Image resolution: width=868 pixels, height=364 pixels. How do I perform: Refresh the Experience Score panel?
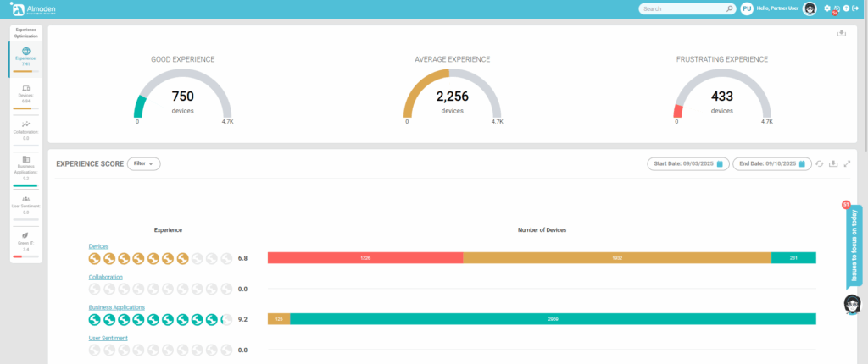(820, 163)
